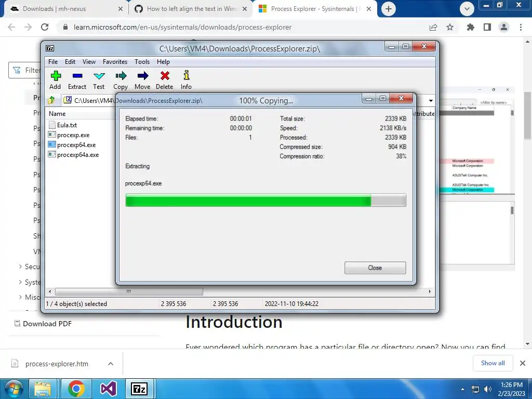Click the up-folder icon beside the path
This screenshot has height=399, width=532.
(51, 100)
